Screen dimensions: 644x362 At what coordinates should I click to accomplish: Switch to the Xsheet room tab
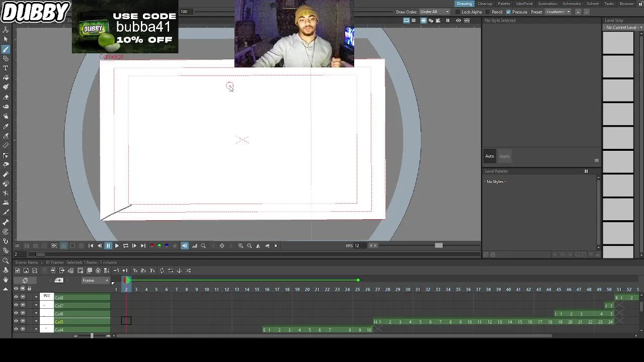(x=593, y=4)
